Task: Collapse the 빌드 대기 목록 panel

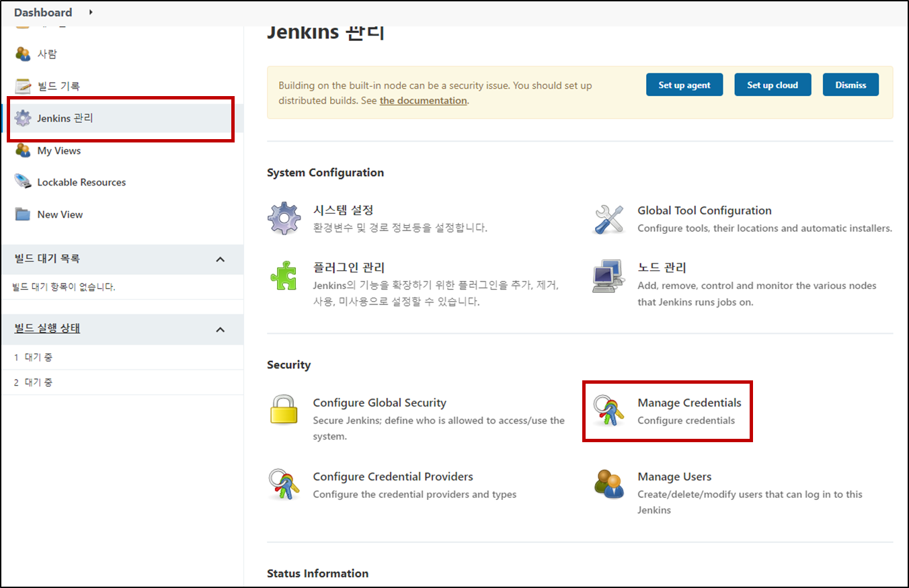Action: tap(220, 259)
